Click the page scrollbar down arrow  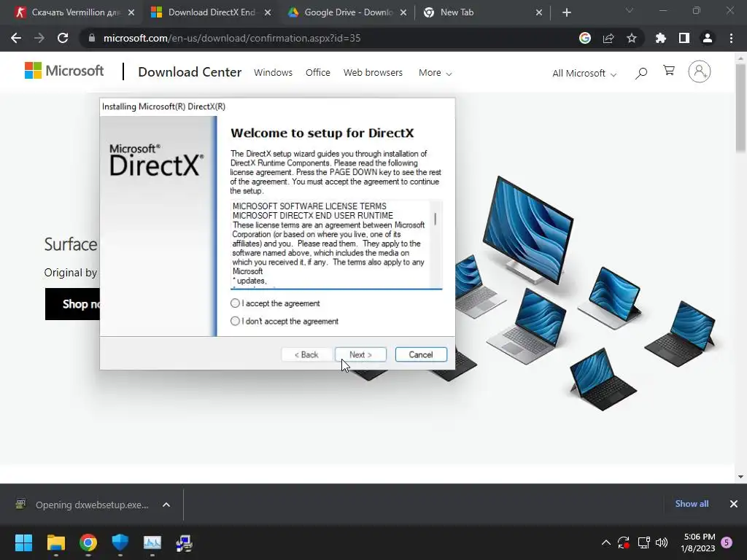(740, 477)
